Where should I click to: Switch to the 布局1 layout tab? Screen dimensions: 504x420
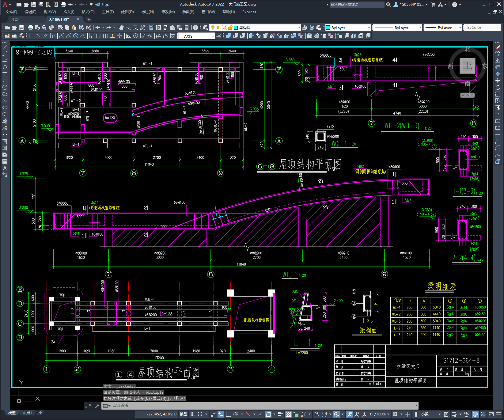[27, 413]
